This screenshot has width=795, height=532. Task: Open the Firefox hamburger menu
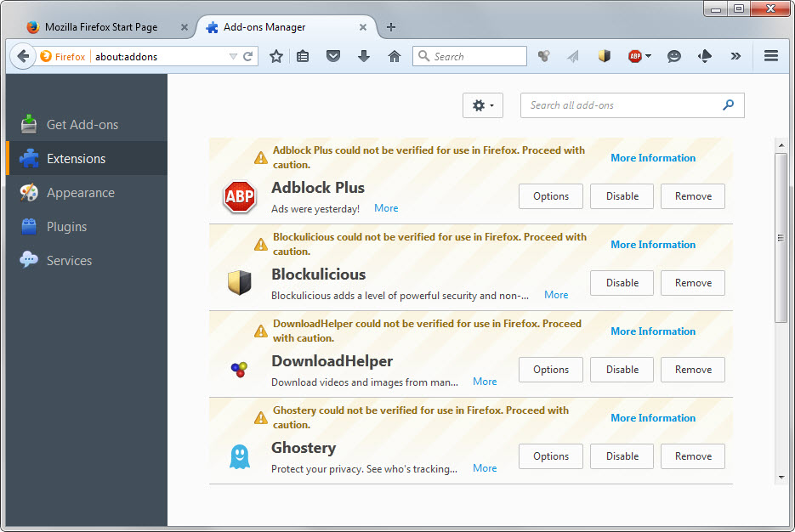tap(771, 56)
